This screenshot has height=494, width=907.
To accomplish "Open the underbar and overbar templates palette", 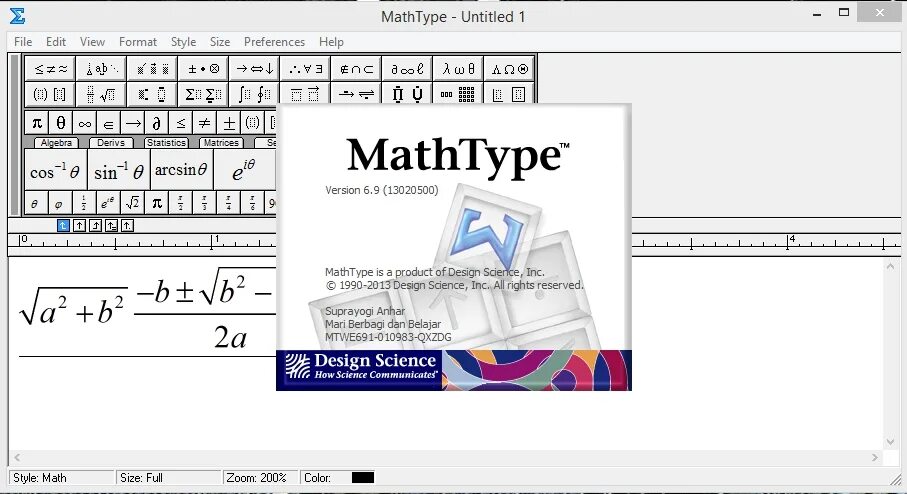I will tap(305, 94).
